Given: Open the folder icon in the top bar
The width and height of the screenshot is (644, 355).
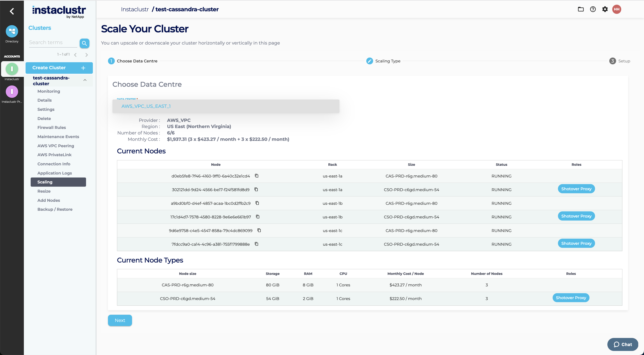Looking at the screenshot, I should click(581, 9).
